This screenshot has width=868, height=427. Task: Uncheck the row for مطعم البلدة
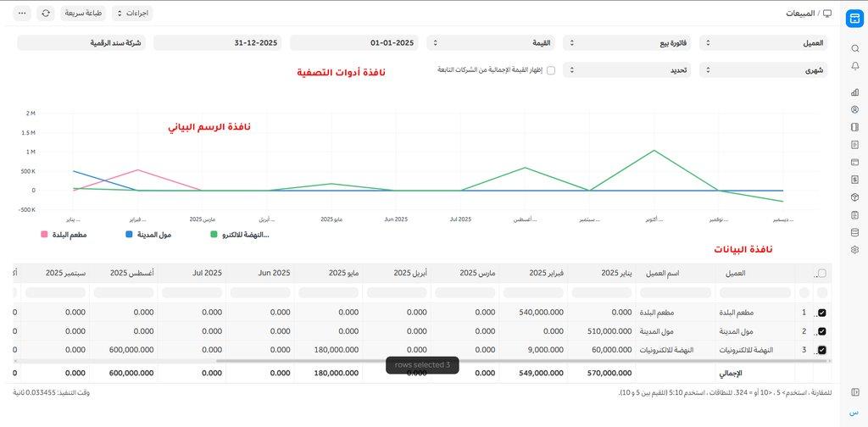coord(821,313)
